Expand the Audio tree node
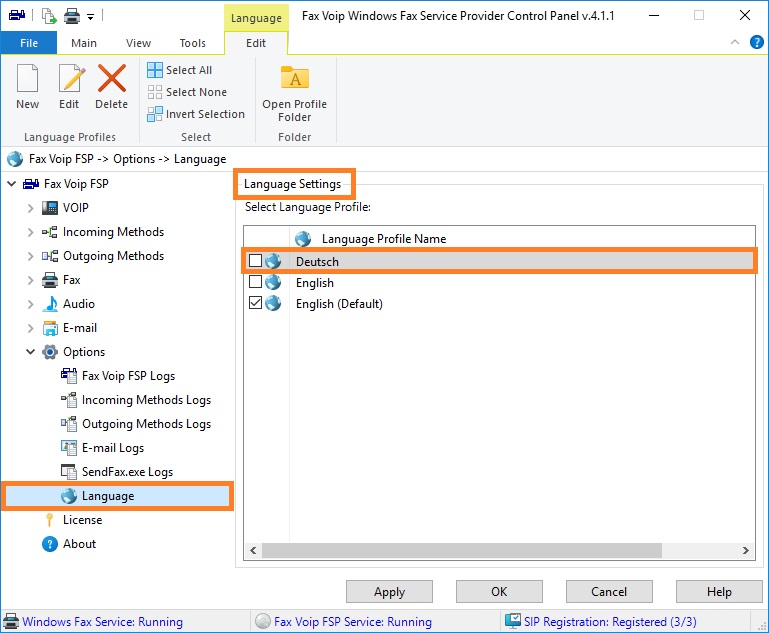 [30, 304]
